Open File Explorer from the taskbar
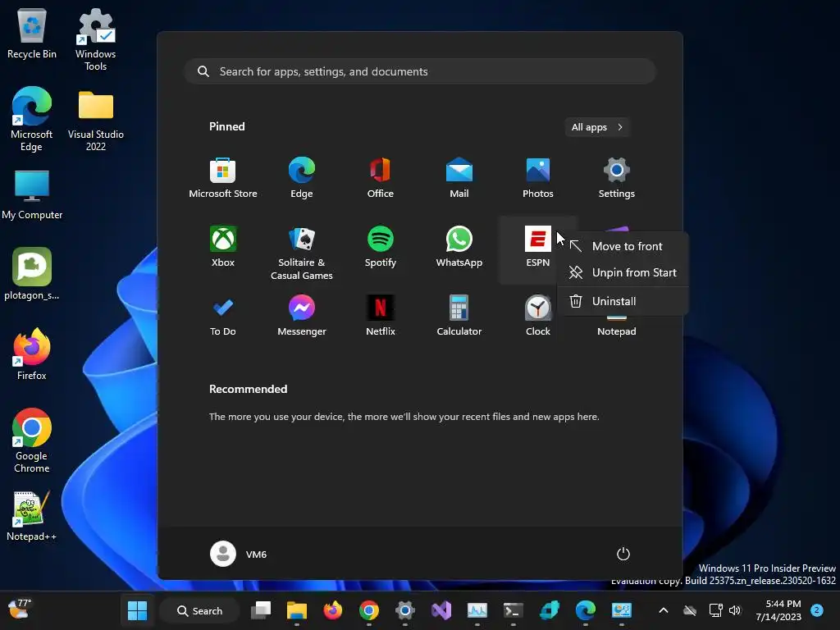Image resolution: width=840 pixels, height=630 pixels. [297, 610]
